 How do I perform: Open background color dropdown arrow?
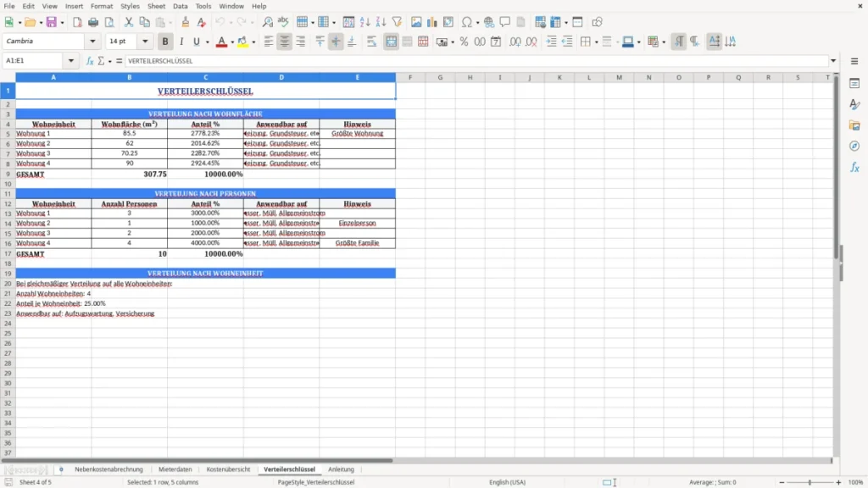click(253, 42)
